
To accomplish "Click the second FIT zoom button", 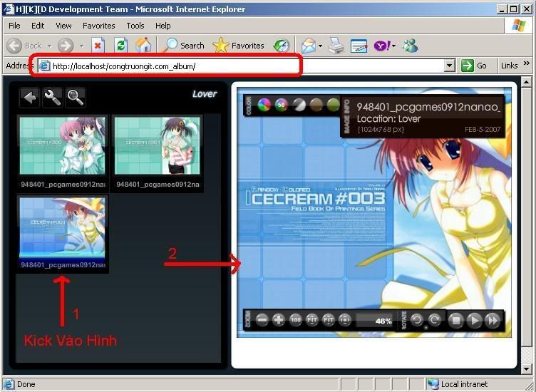I will pos(328,320).
